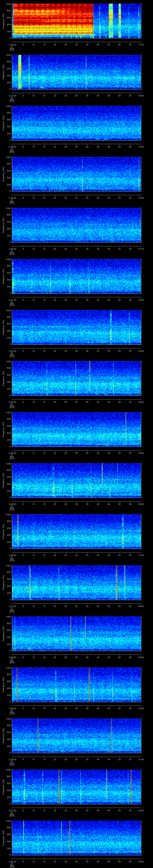Select the 22:00 end-of-axis label

click(x=141, y=300)
